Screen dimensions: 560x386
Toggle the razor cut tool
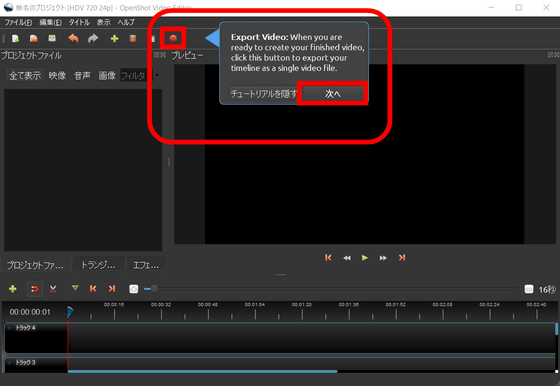tap(53, 289)
